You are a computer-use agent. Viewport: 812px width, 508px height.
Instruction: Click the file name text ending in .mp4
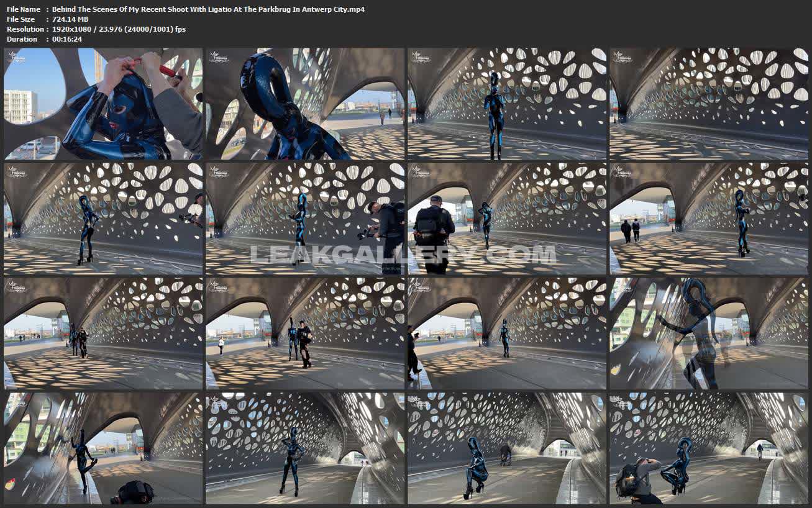point(208,9)
